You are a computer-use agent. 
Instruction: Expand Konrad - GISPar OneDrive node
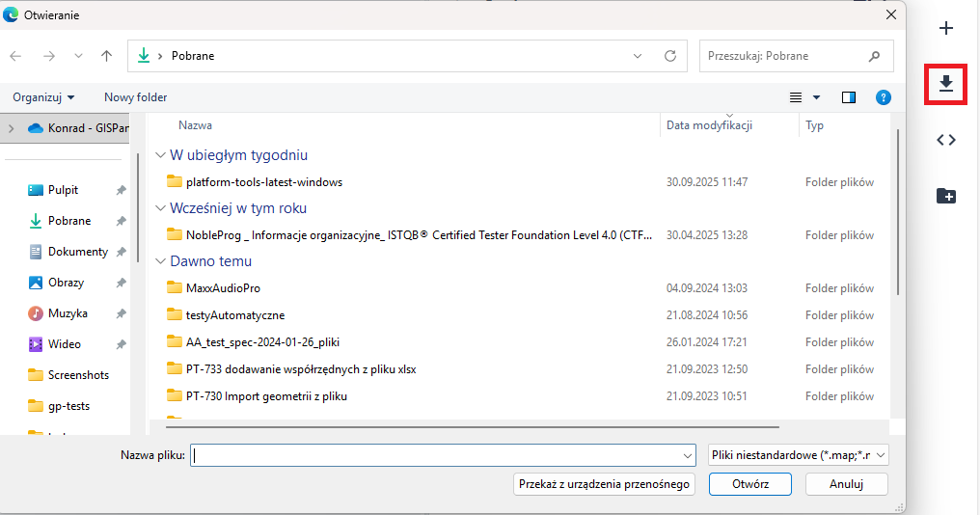click(12, 128)
